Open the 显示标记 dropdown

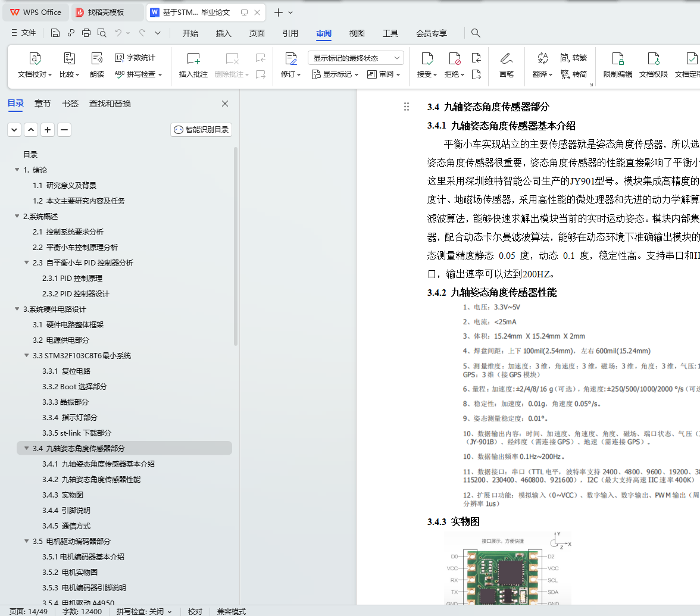tap(335, 74)
